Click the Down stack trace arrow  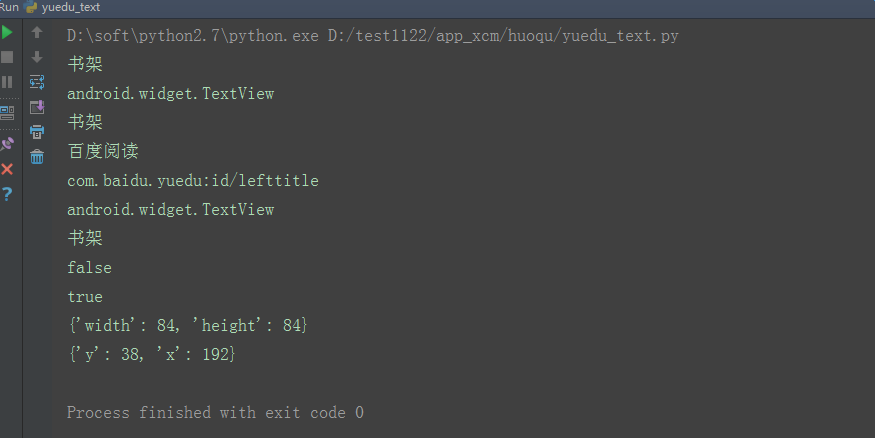point(37,57)
